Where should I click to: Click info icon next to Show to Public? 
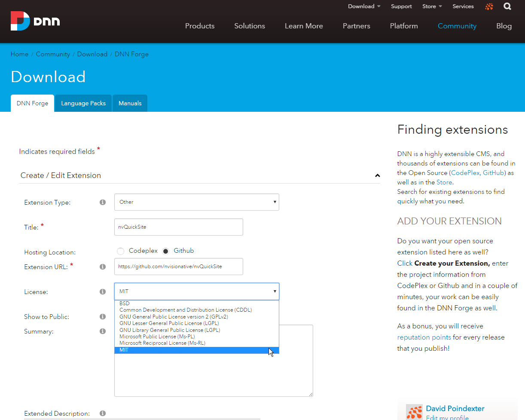tap(103, 316)
